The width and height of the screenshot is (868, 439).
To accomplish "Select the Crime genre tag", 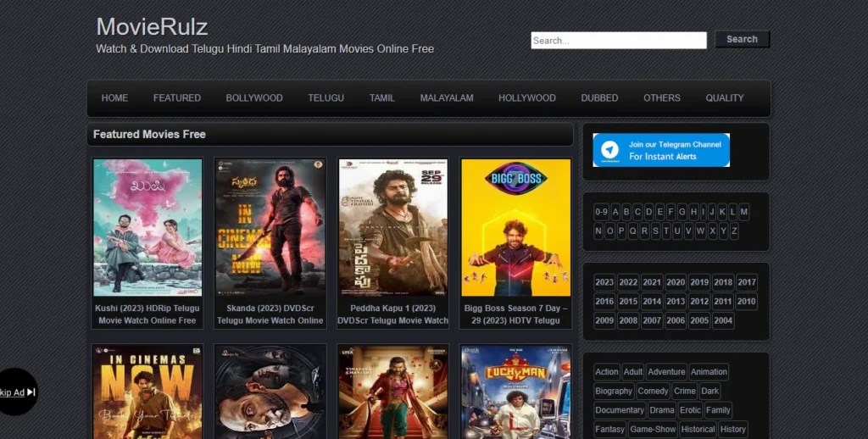I will coord(684,392).
